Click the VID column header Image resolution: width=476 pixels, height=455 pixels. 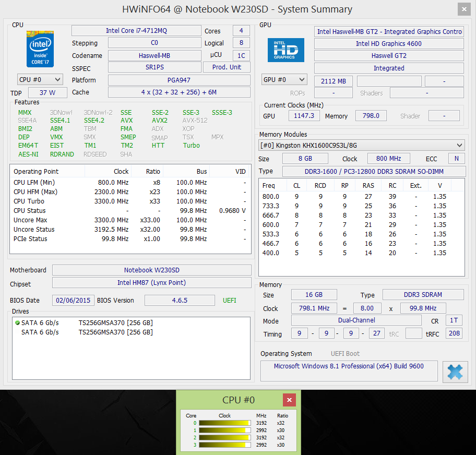229,172
